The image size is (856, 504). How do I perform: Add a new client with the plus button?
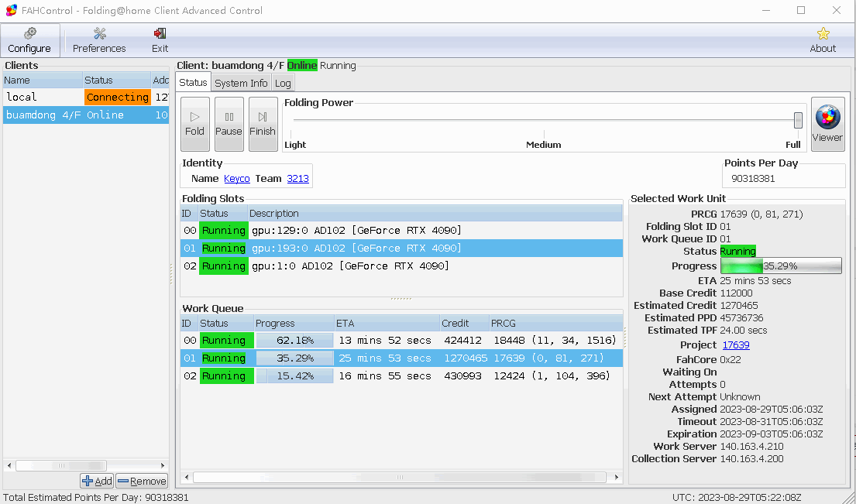pyautogui.click(x=97, y=481)
